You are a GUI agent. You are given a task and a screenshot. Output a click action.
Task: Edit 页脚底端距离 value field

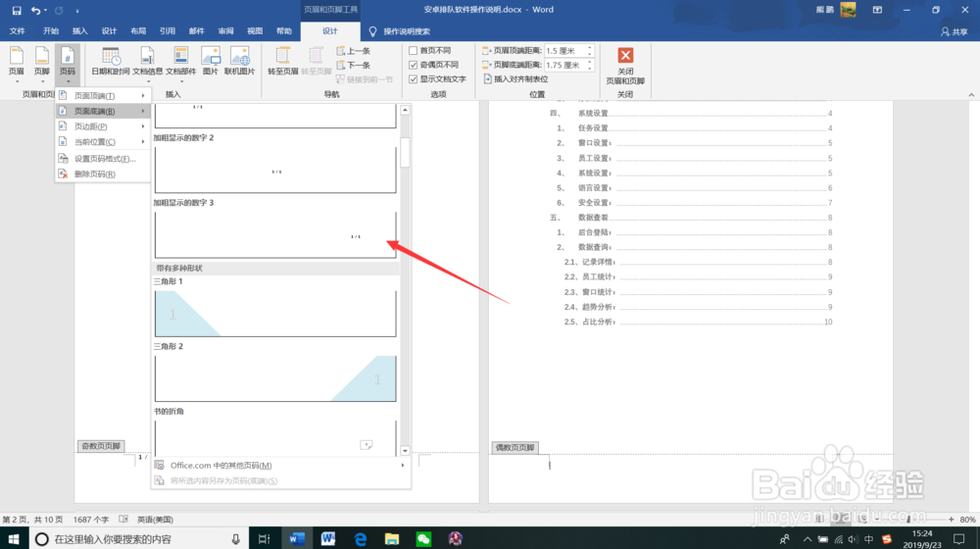[x=564, y=65]
